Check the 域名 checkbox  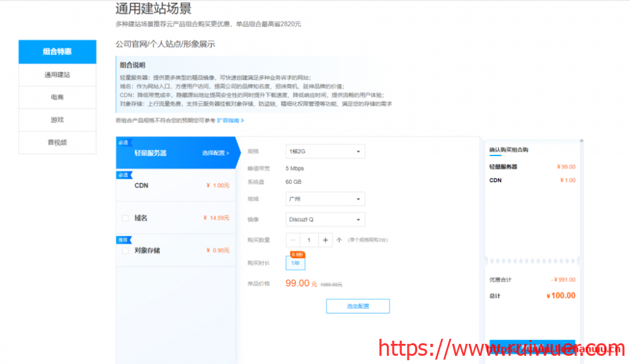pyautogui.click(x=125, y=218)
